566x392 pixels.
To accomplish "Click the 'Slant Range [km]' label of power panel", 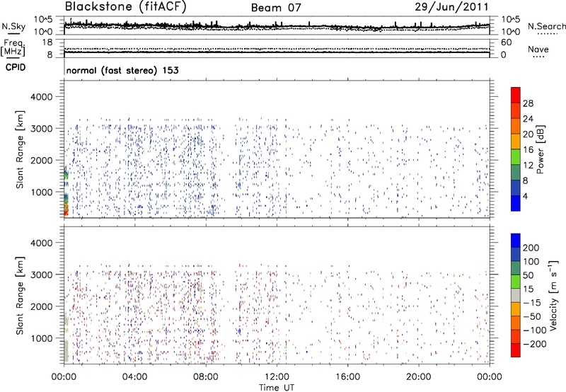I will (x=20, y=149).
